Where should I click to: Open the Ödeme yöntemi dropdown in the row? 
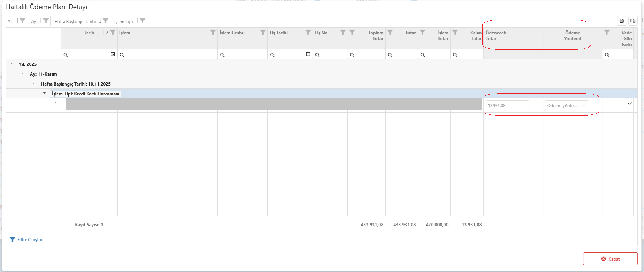coord(567,105)
